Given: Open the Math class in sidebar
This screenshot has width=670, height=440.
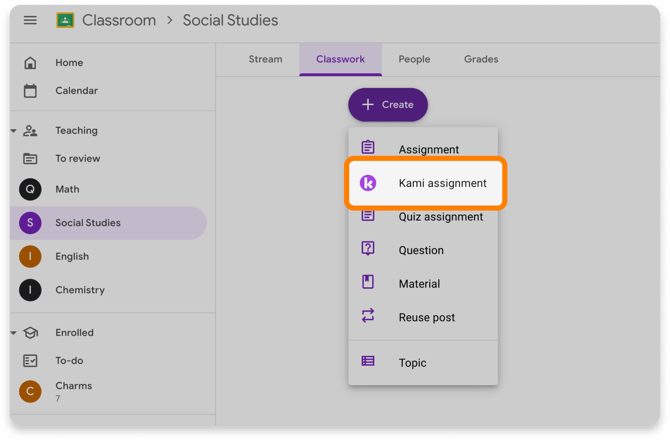Looking at the screenshot, I should (108, 189).
